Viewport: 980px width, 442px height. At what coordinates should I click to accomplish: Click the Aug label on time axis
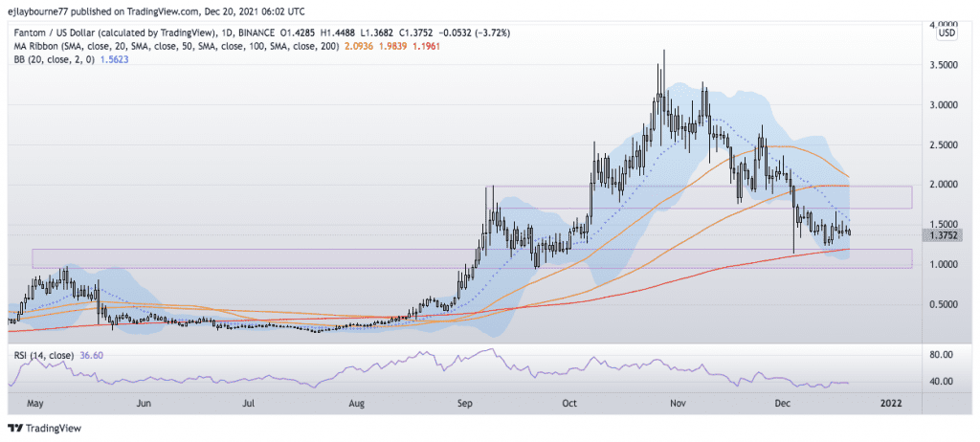[356, 404]
